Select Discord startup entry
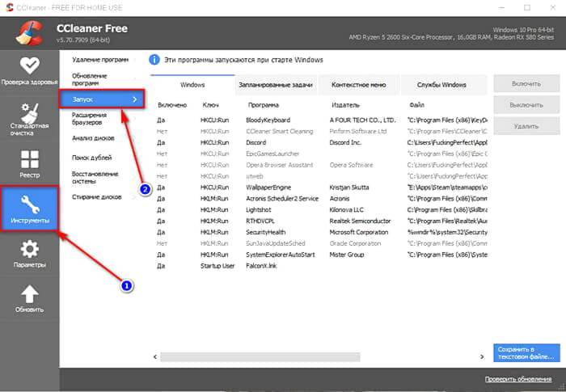566x392 pixels. point(321,142)
